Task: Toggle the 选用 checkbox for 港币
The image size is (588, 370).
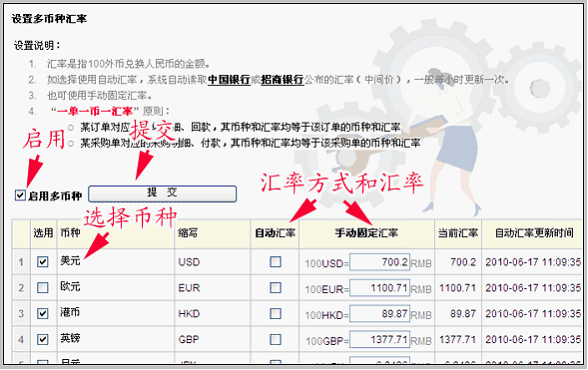Action: click(x=43, y=313)
